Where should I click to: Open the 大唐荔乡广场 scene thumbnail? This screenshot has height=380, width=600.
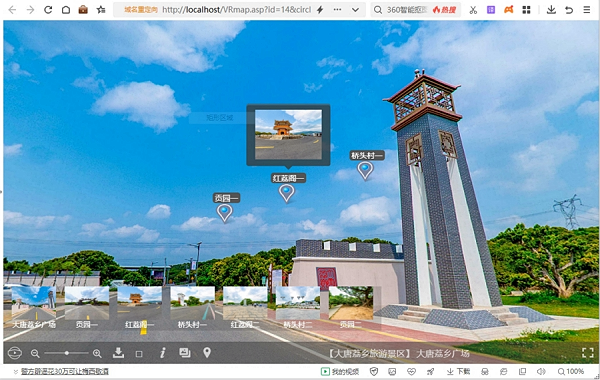34,303
